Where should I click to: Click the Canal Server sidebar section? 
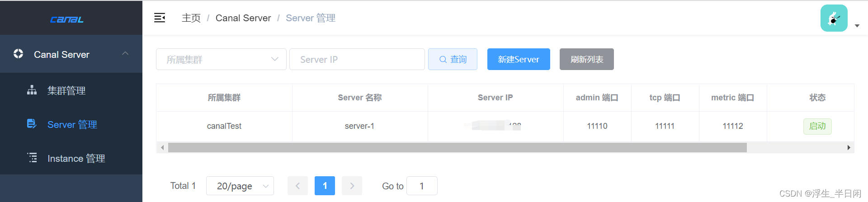[x=71, y=54]
